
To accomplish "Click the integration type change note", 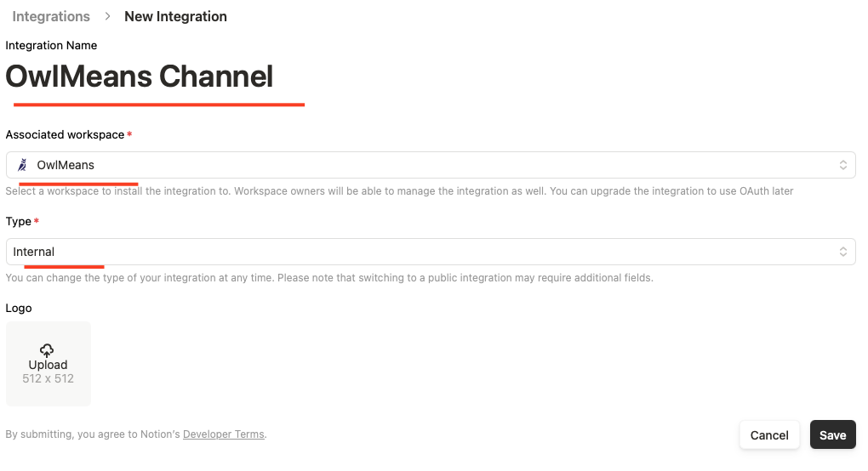I will [329, 277].
